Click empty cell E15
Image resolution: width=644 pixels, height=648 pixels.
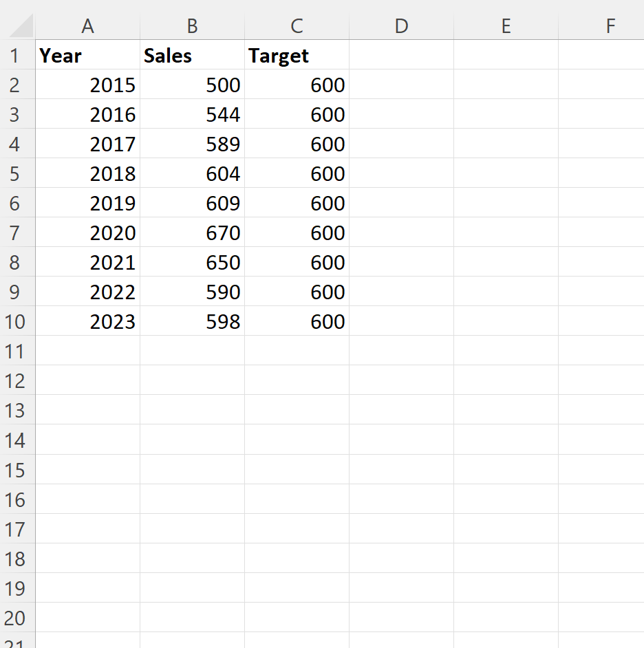[x=506, y=470]
